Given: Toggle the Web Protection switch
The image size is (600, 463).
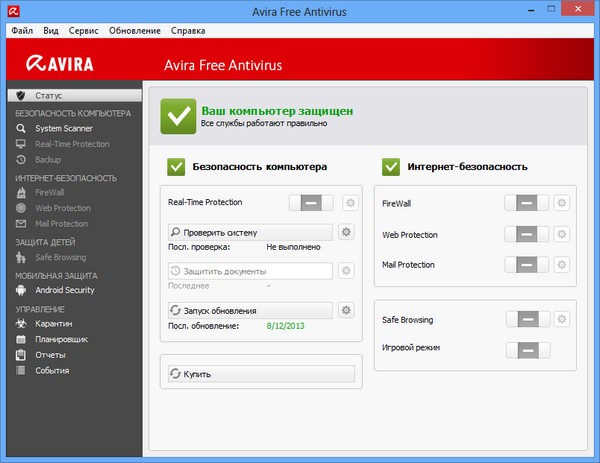Looking at the screenshot, I should pos(526,234).
